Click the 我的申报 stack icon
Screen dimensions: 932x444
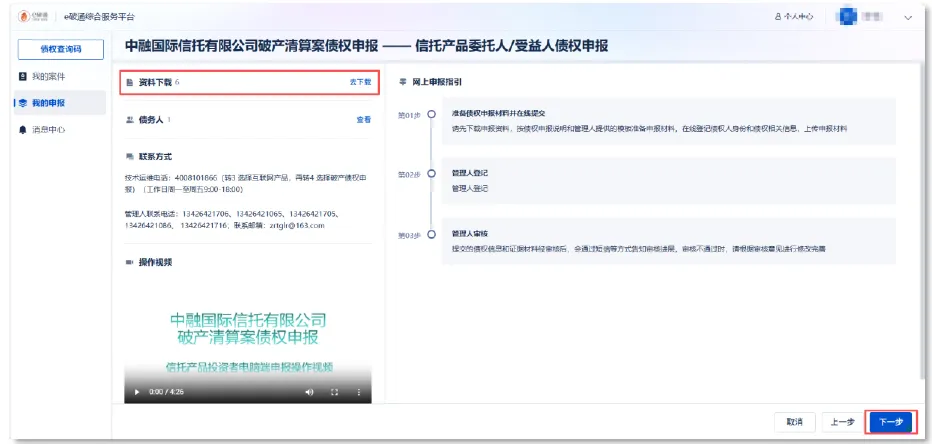pos(23,103)
